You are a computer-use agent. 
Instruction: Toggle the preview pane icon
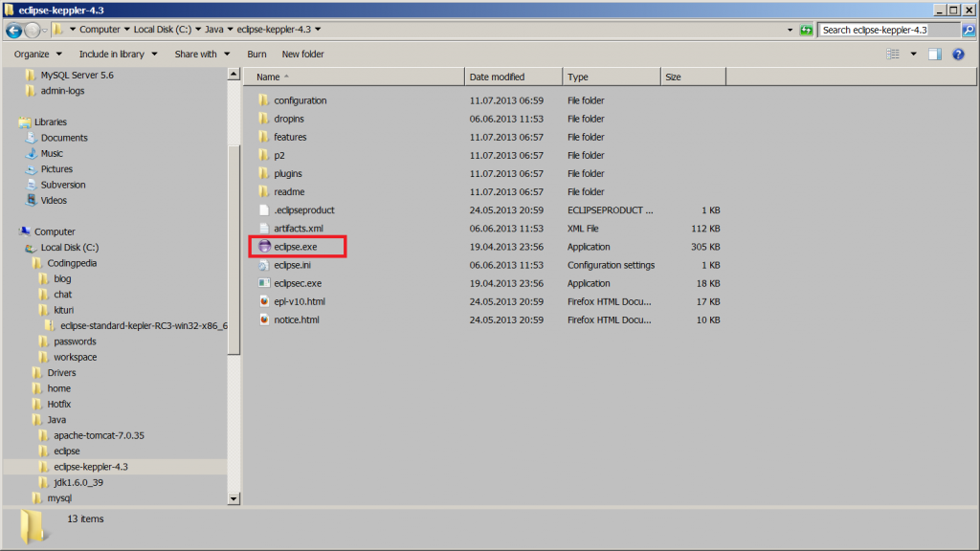coord(934,55)
